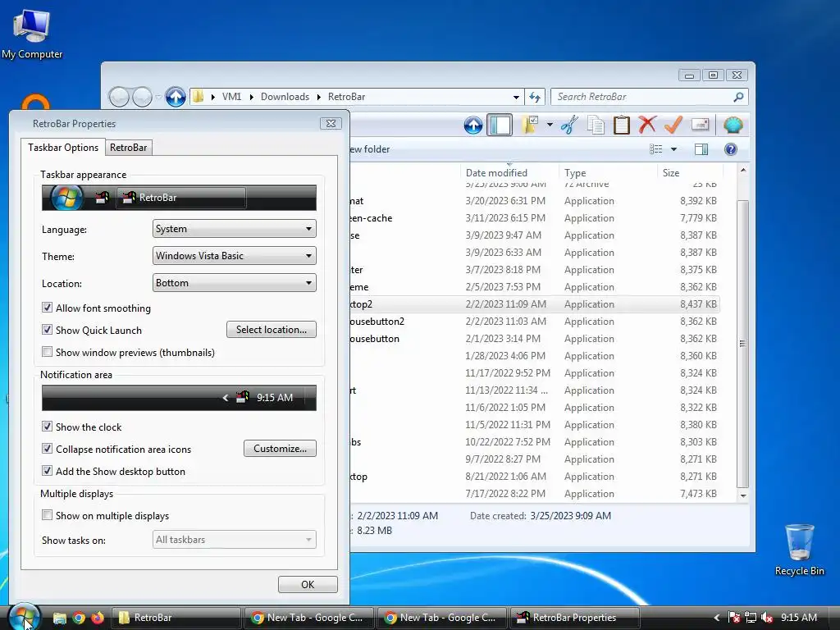Toggle the preview pane icon

click(x=701, y=149)
